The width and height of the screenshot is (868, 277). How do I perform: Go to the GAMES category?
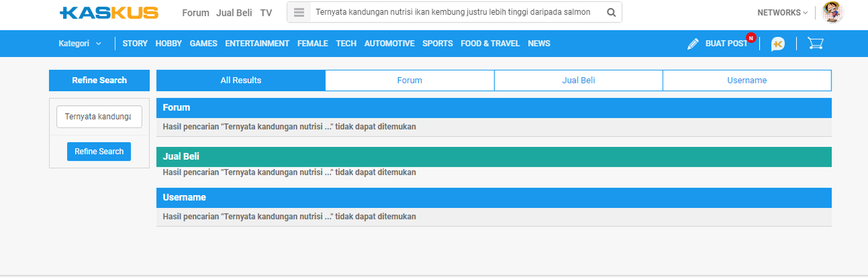click(x=203, y=43)
